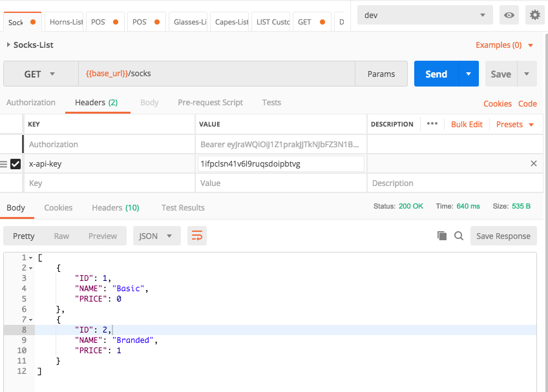
Task: Click the Authorization header key cell
Action: pyautogui.click(x=109, y=144)
